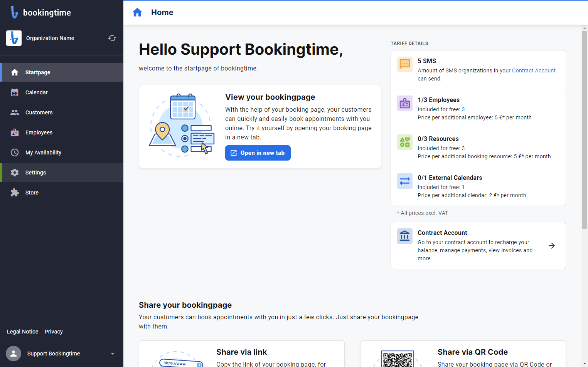Click the Share via QR Code heading
The width and height of the screenshot is (588, 367).
point(473,352)
